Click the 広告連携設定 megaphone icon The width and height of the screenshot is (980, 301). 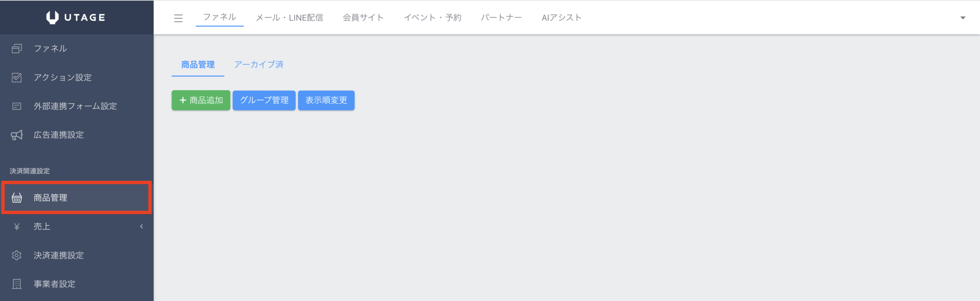16,135
